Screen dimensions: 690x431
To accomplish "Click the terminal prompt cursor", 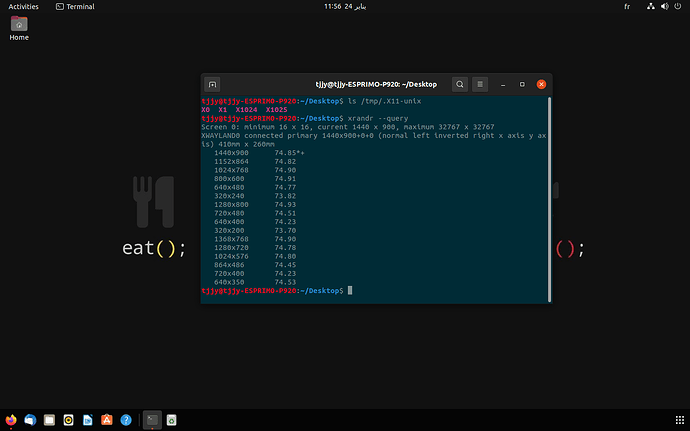I will 350,291.
